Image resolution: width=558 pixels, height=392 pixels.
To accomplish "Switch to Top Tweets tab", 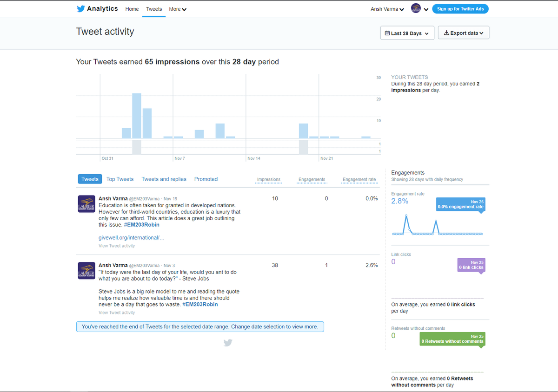I will pyautogui.click(x=120, y=179).
